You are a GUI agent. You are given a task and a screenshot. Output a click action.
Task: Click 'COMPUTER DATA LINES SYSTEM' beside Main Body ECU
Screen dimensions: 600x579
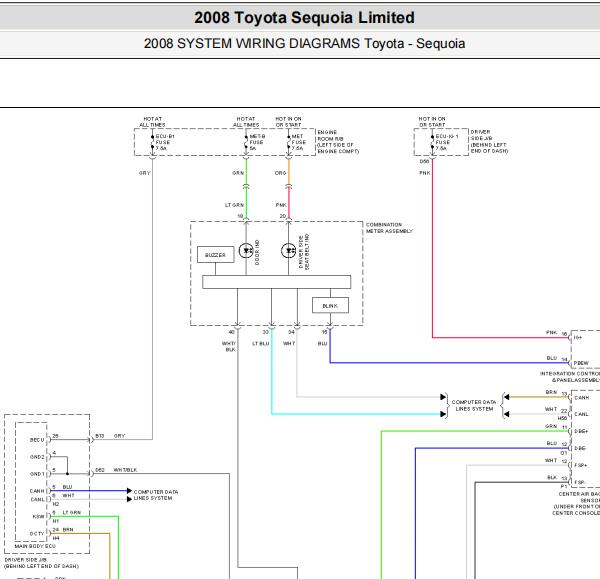[156, 495]
